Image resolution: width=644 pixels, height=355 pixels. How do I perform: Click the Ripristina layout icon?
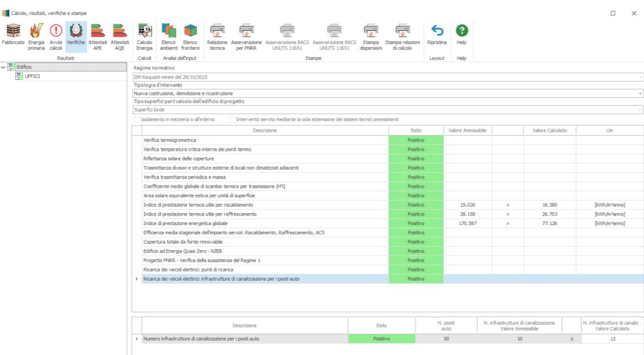[437, 31]
